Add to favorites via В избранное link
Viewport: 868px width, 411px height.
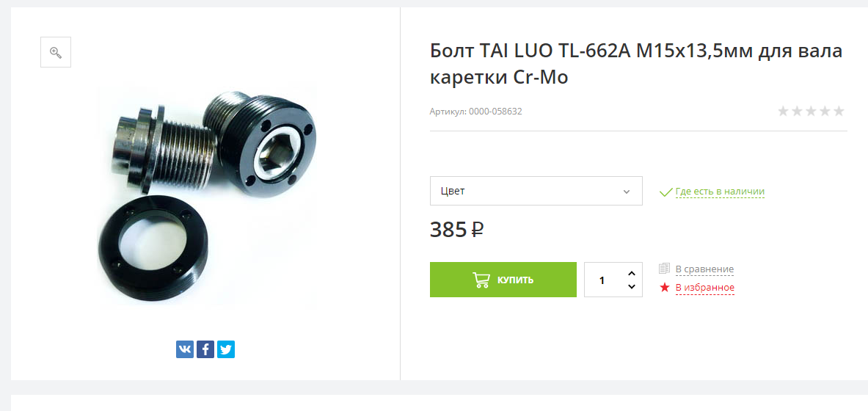coord(704,288)
